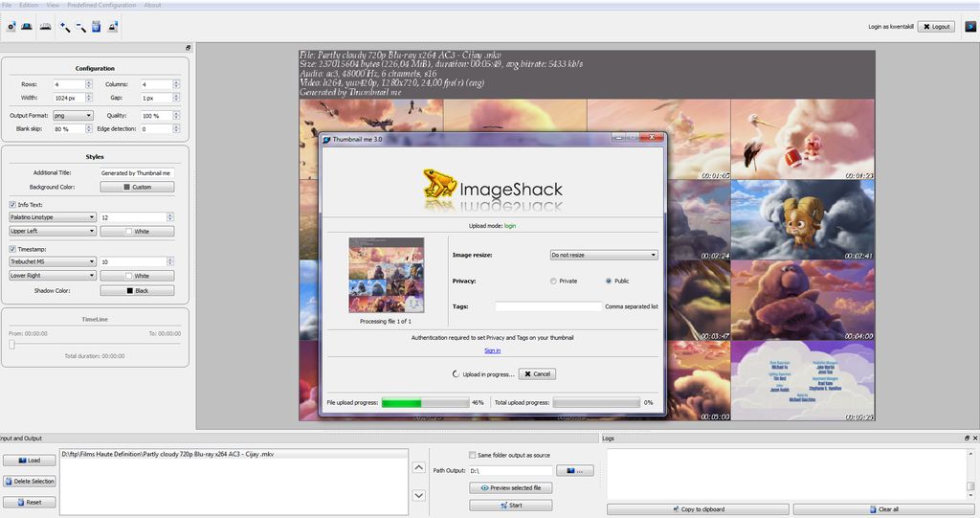Image resolution: width=980 pixels, height=518 pixels.
Task: Click the Tags input field
Action: pos(548,306)
